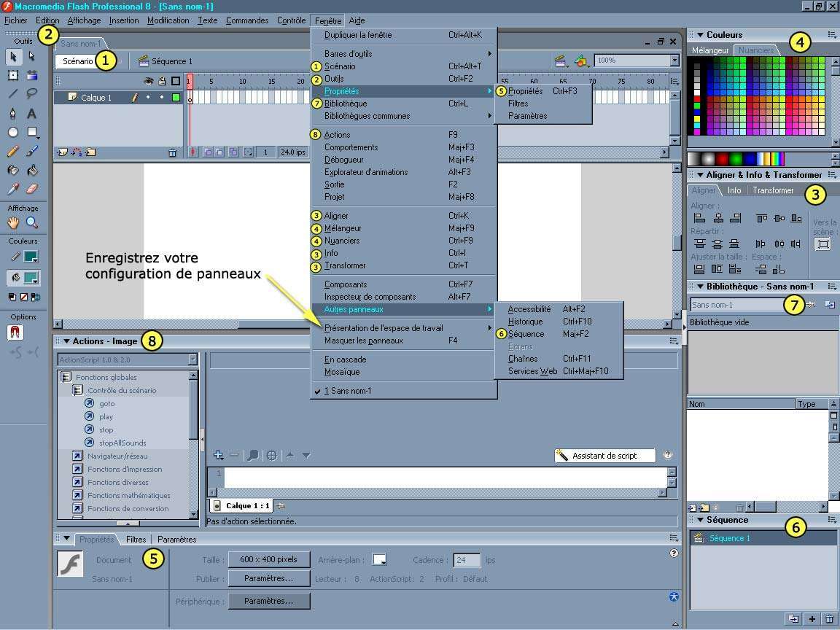
Task: Collapse the Propriétés panel with triangle
Action: pos(66,538)
